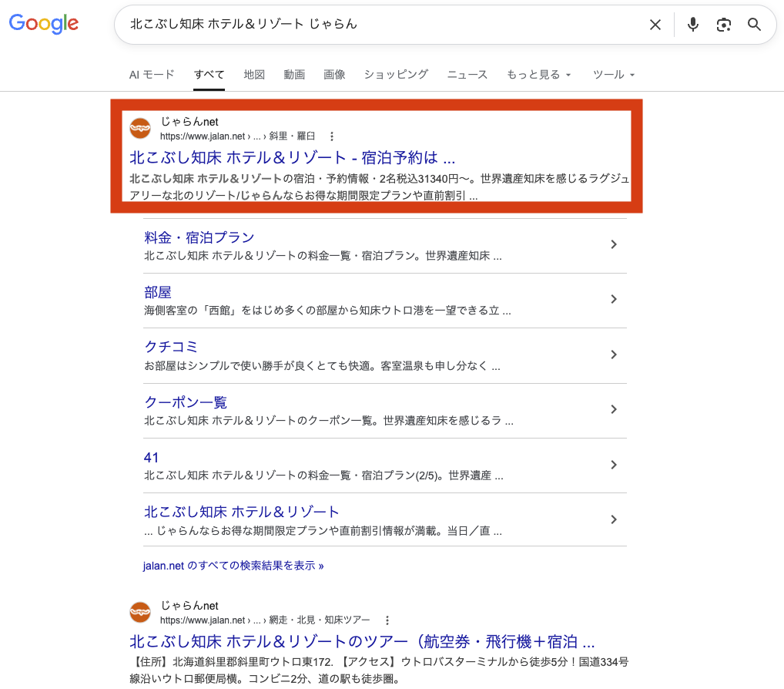
Task: Click the Google logo
Action: click(x=43, y=24)
